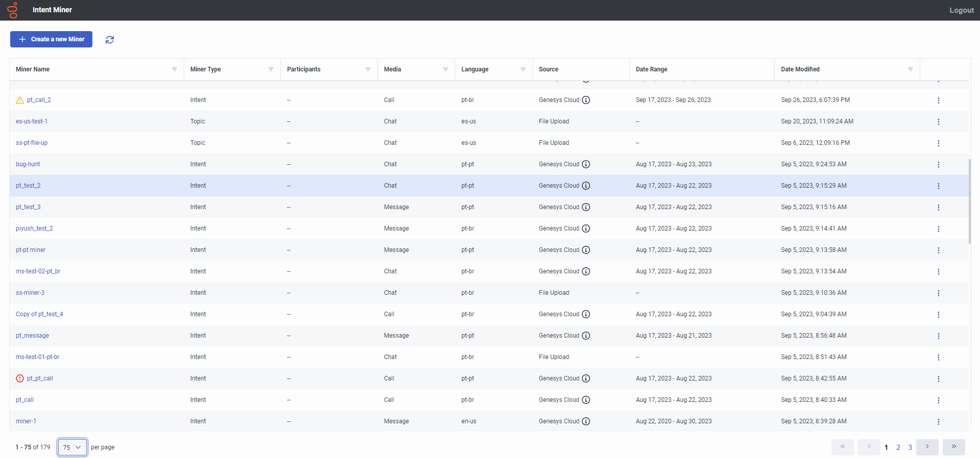Open the piyush_test_2 miner
The image size is (980, 458).
34,228
